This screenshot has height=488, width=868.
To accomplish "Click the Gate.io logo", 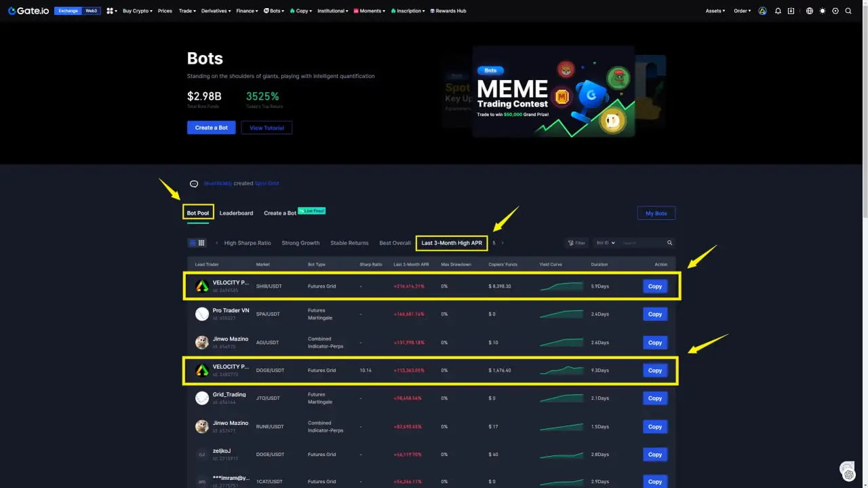I will click(28, 11).
